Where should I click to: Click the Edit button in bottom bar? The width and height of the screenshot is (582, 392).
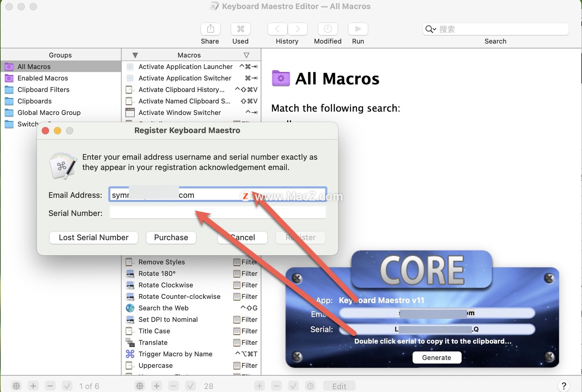click(x=339, y=386)
